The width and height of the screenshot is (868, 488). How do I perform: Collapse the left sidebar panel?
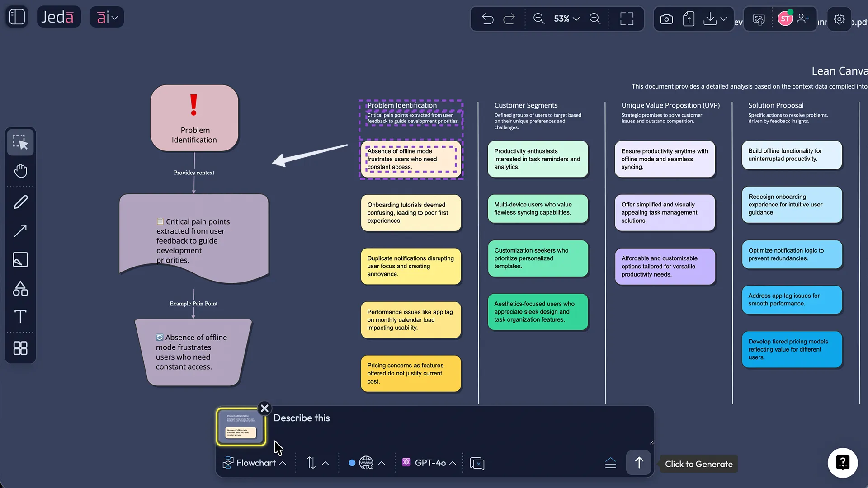pos(17,16)
